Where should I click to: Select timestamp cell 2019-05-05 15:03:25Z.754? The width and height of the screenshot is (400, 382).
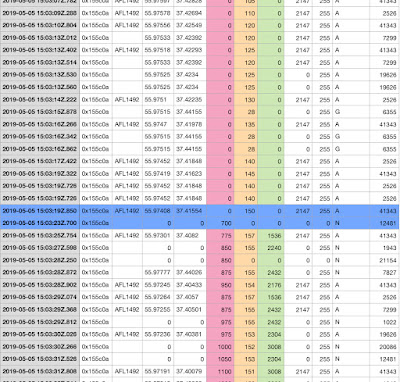tap(40, 235)
